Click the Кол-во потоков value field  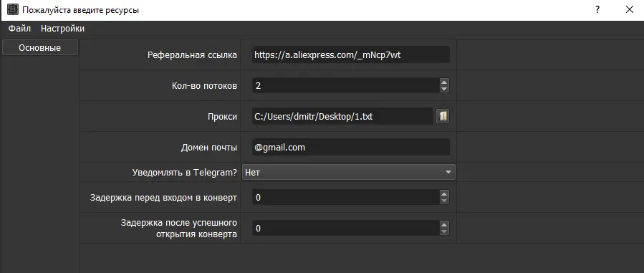[345, 85]
